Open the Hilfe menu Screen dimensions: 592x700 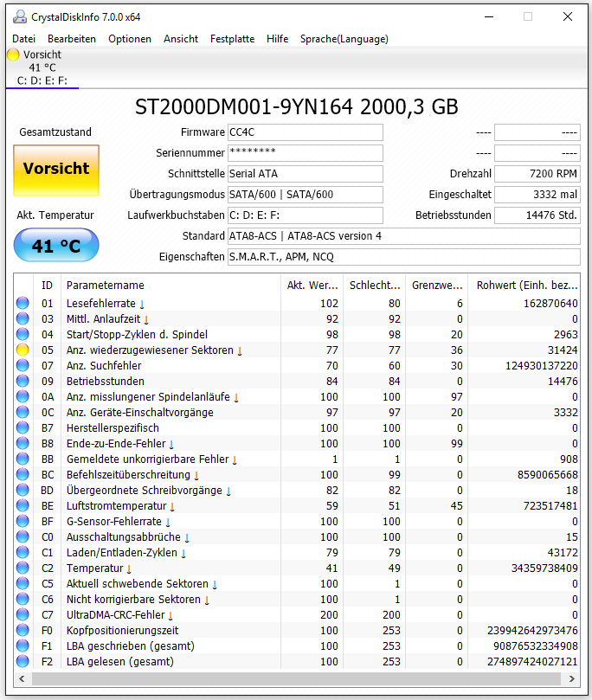277,39
